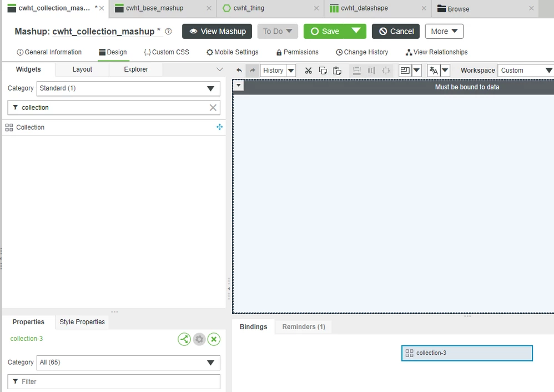
Task: Click the layout view icon in the toolbar
Action: tap(405, 71)
